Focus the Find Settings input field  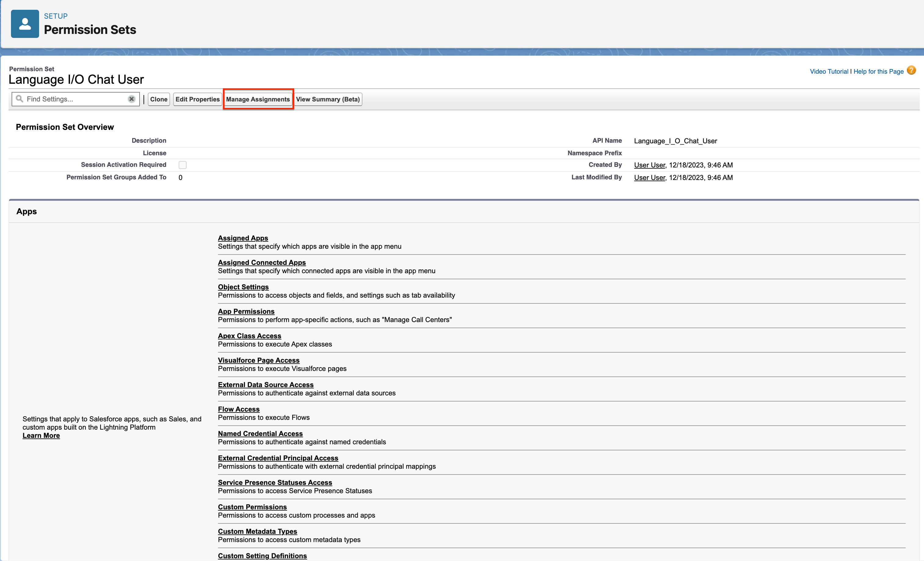[x=76, y=99]
